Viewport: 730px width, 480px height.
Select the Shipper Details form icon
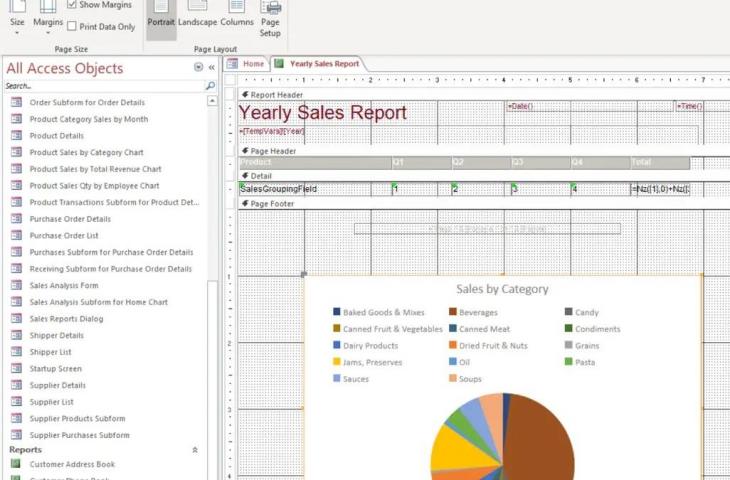pos(16,335)
